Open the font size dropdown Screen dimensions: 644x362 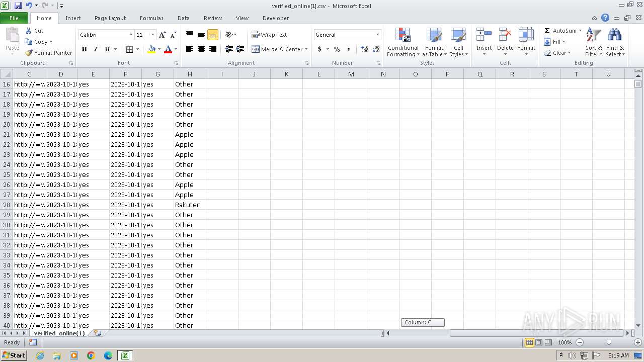152,35
